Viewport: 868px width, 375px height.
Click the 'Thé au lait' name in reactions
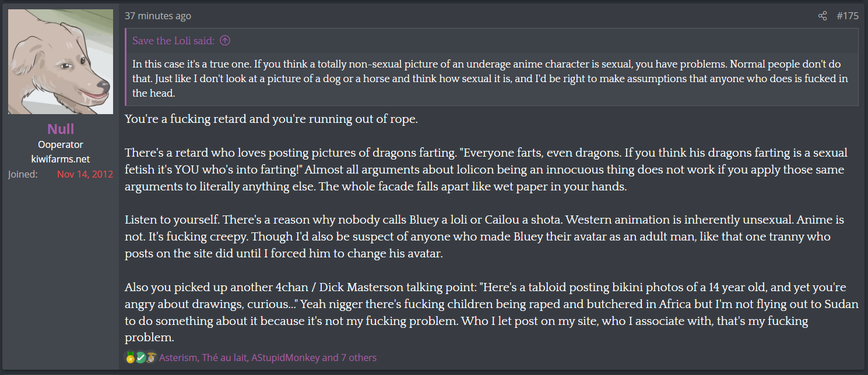224,358
